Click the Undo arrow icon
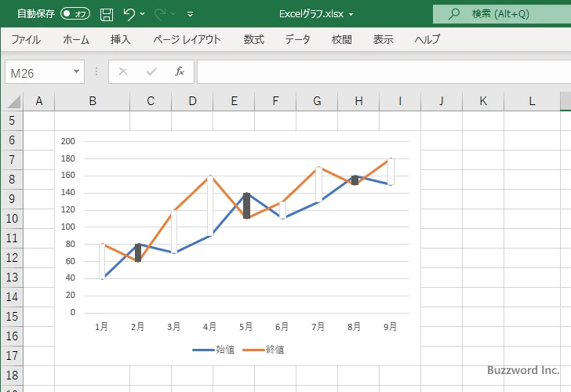571x392 pixels. tap(129, 14)
